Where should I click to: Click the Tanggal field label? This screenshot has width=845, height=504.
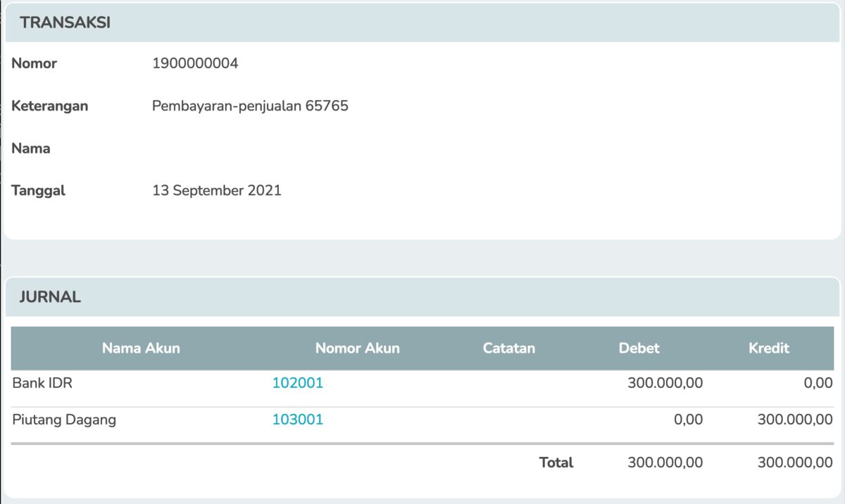pos(38,191)
